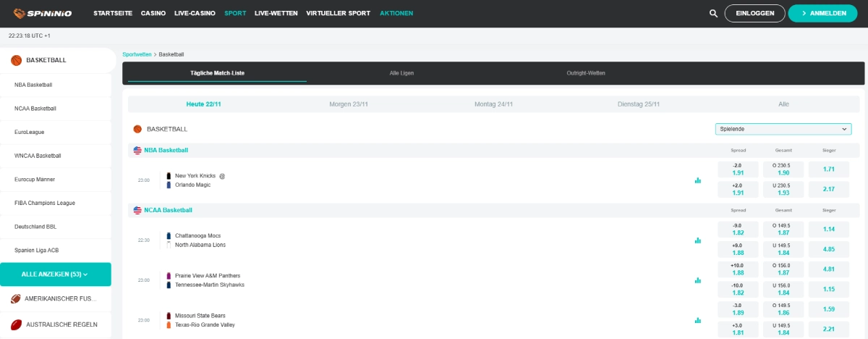Viewport: 868px width, 339px height.
Task: Bet Knicks winner odds 1.71
Action: 829,169
